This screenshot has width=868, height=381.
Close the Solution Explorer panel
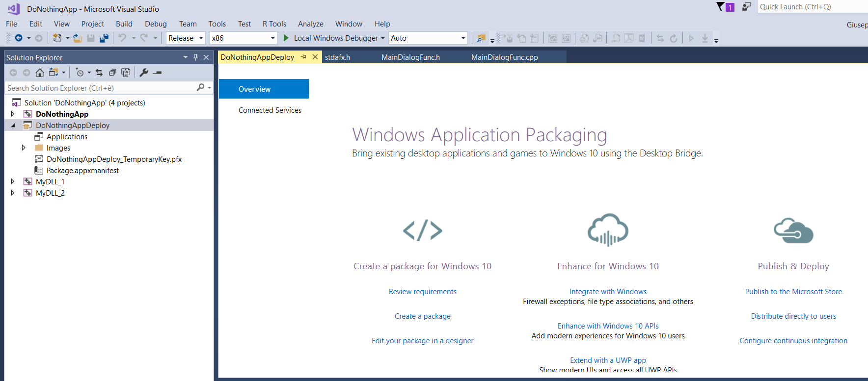click(206, 57)
